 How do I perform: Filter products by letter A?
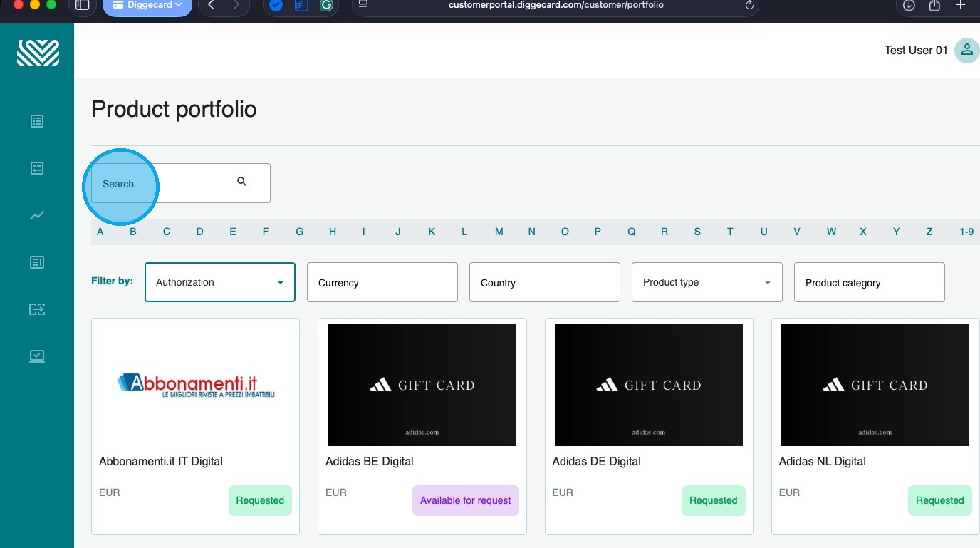tap(100, 232)
